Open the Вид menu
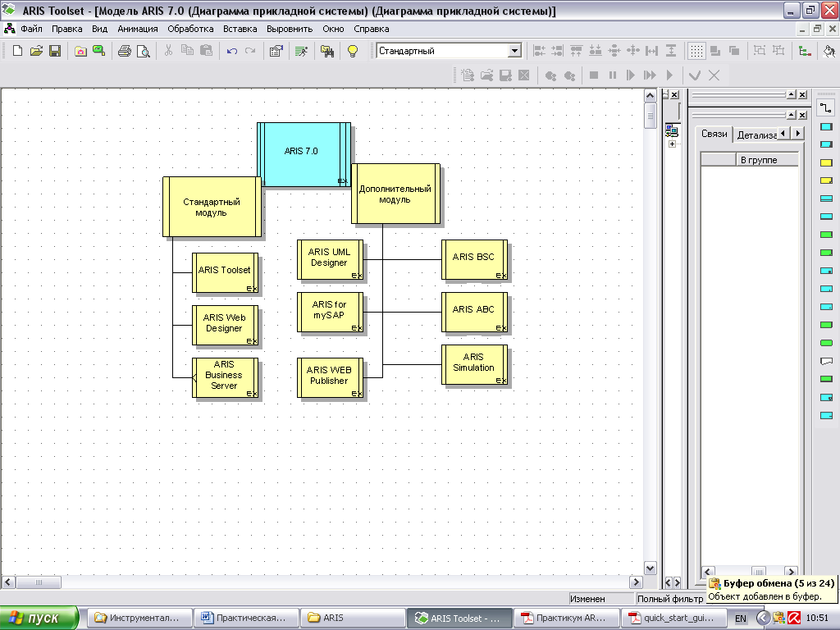This screenshot has height=630, width=840. pyautogui.click(x=99, y=29)
